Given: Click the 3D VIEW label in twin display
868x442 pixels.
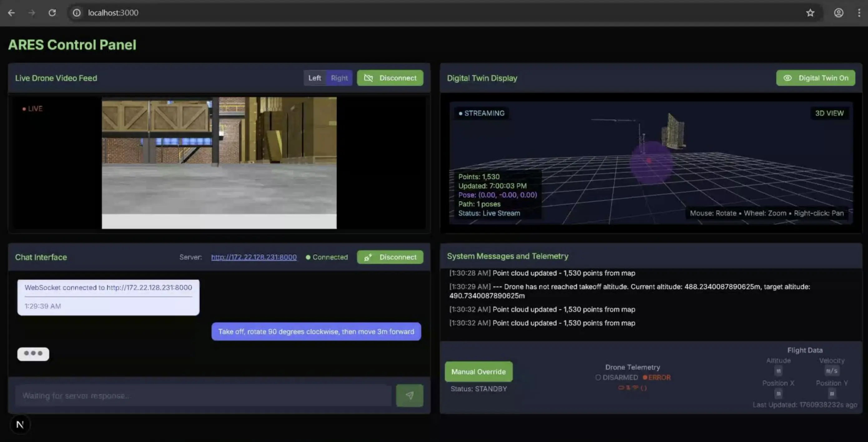Looking at the screenshot, I should pyautogui.click(x=829, y=113).
